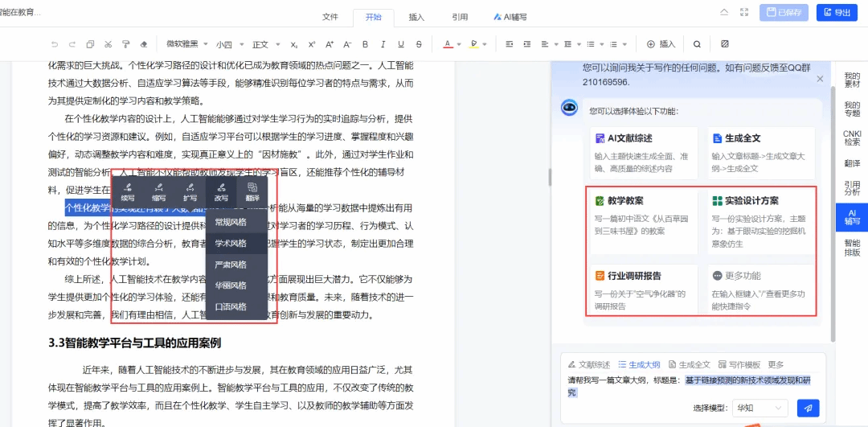
Task: Click the 导出 export button
Action: pos(837,13)
